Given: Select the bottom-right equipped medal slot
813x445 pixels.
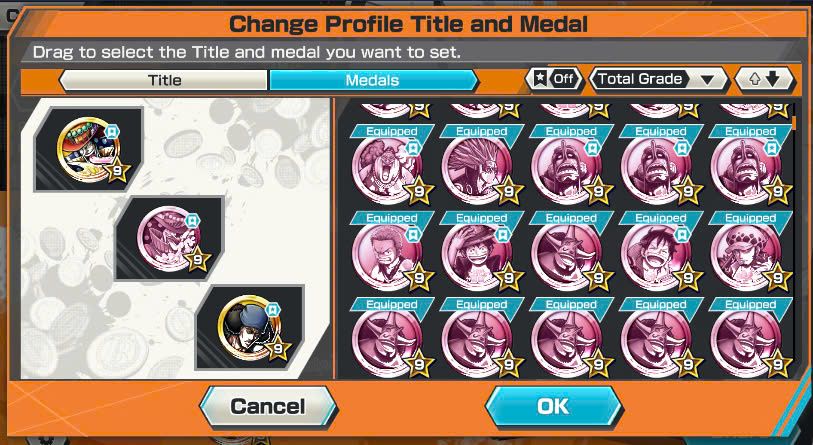Looking at the screenshot, I should tap(249, 327).
